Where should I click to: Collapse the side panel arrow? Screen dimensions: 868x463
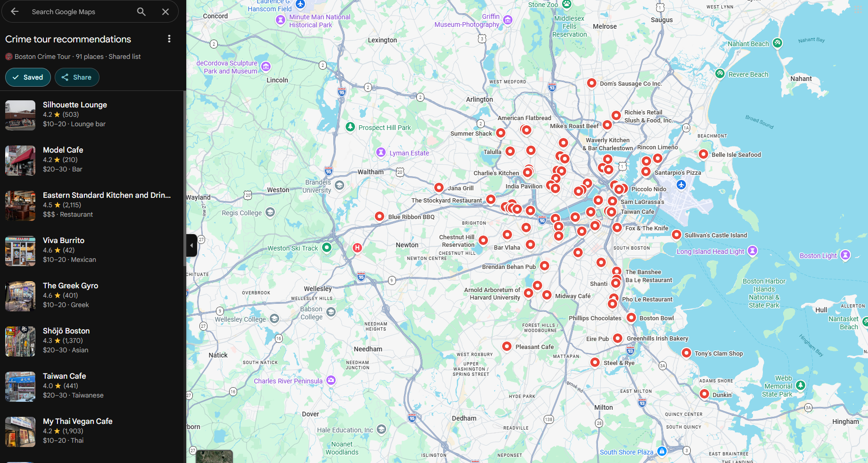tap(191, 245)
